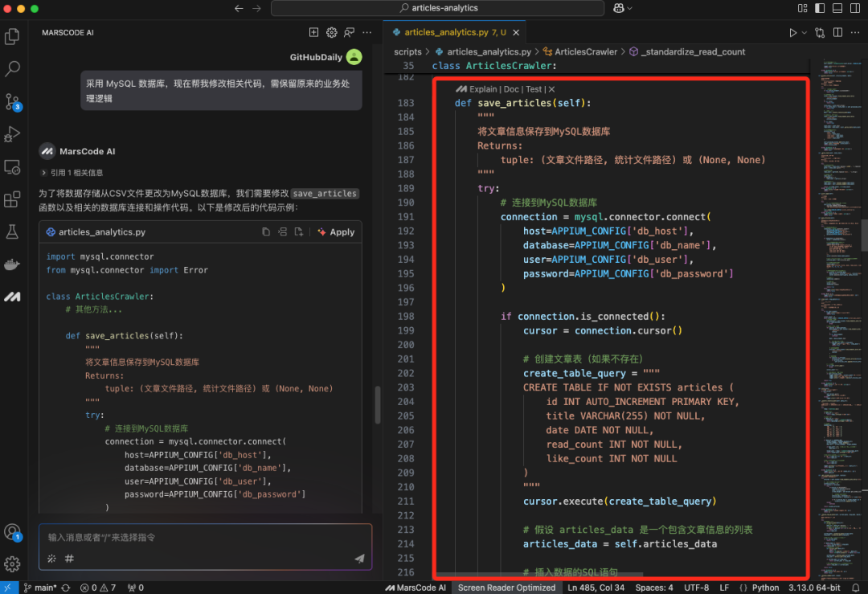Screen dimensions: 868x594
Task: Apply the suggested code with the Apply button
Action: click(337, 232)
